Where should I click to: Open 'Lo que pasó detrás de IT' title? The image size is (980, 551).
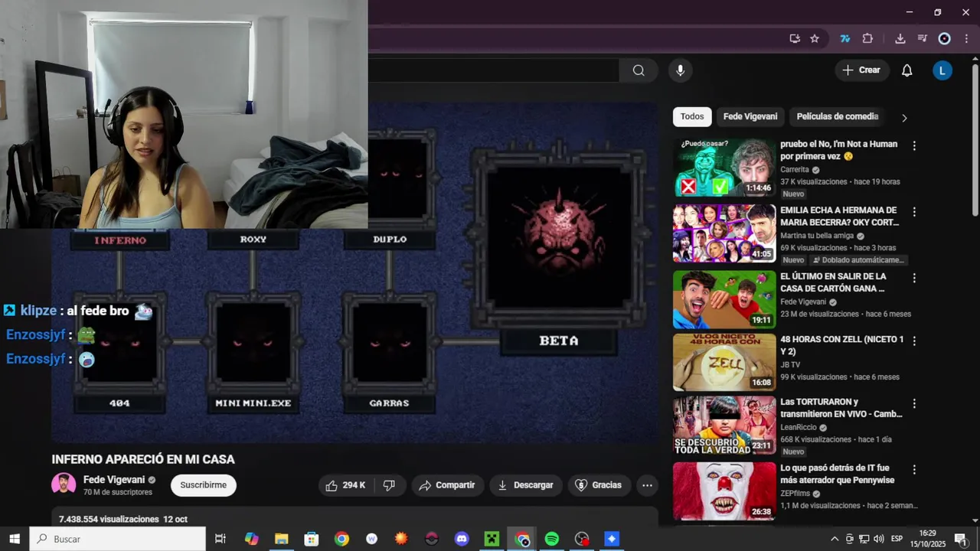pyautogui.click(x=838, y=474)
